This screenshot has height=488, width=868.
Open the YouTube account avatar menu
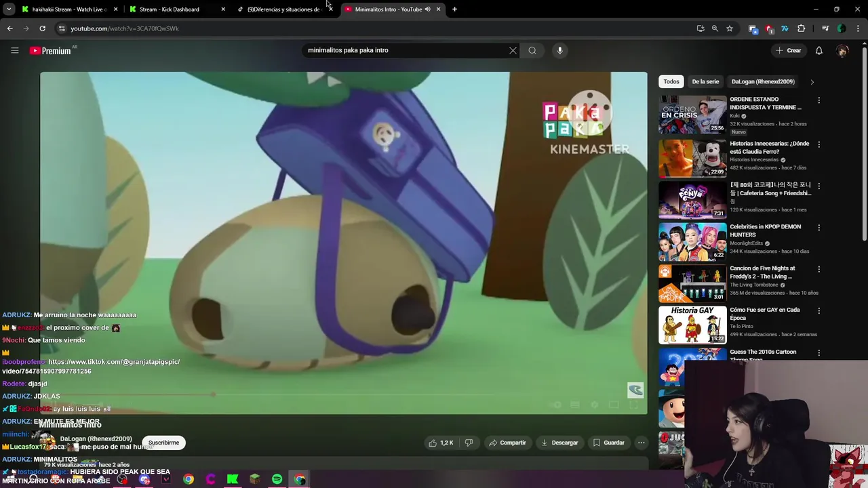[x=842, y=50]
